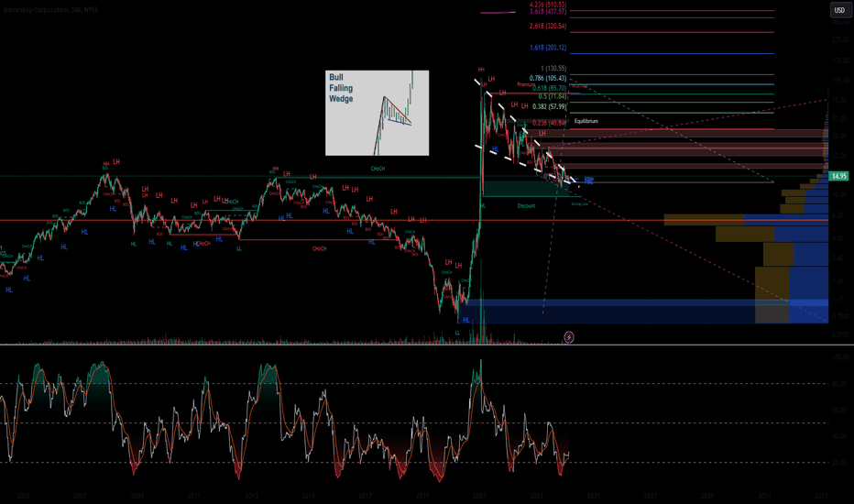This screenshot has width=854, height=504.
Task: Click the 40.00 oscillator scale value
Action: [841, 436]
